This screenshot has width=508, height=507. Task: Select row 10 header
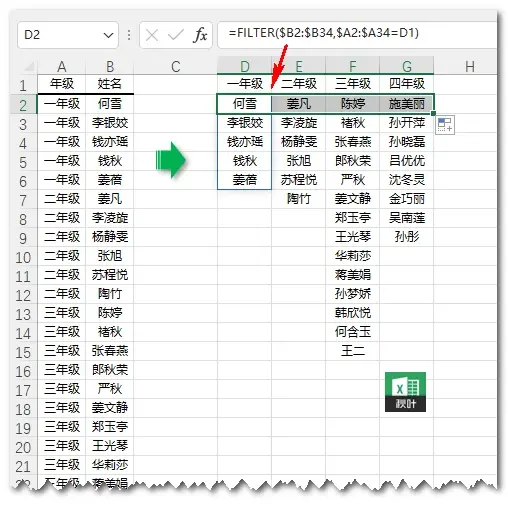(x=23, y=256)
